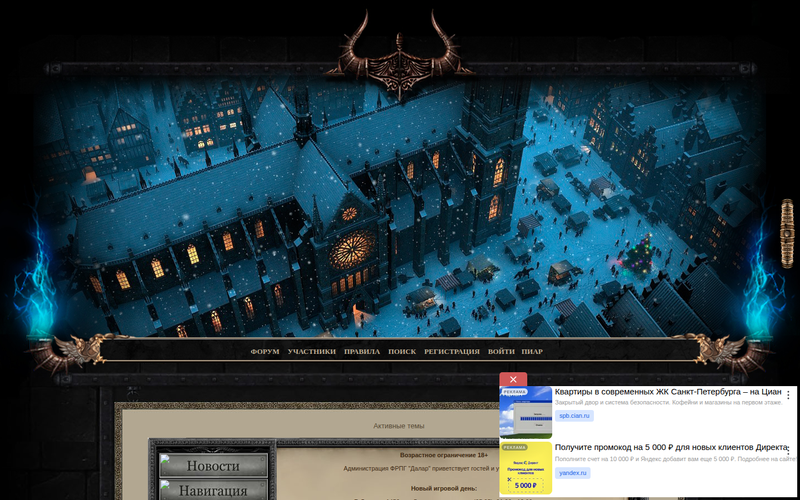Open ad headline about Saint Petersburg apartments

tap(667, 393)
